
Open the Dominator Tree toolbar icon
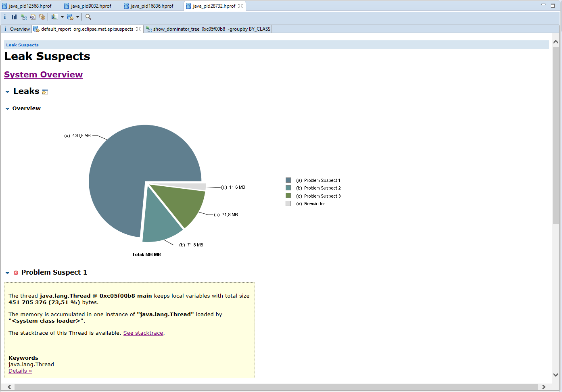coord(24,17)
